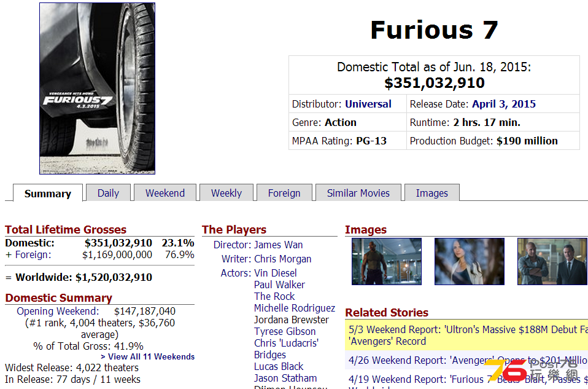This screenshot has height=389, width=588.
Task: Select the foreign gross $1,169,000,000
Action: click(x=117, y=255)
